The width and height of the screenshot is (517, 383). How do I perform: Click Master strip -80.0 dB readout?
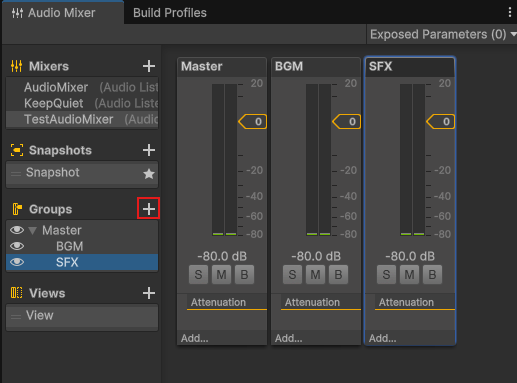pos(222,256)
